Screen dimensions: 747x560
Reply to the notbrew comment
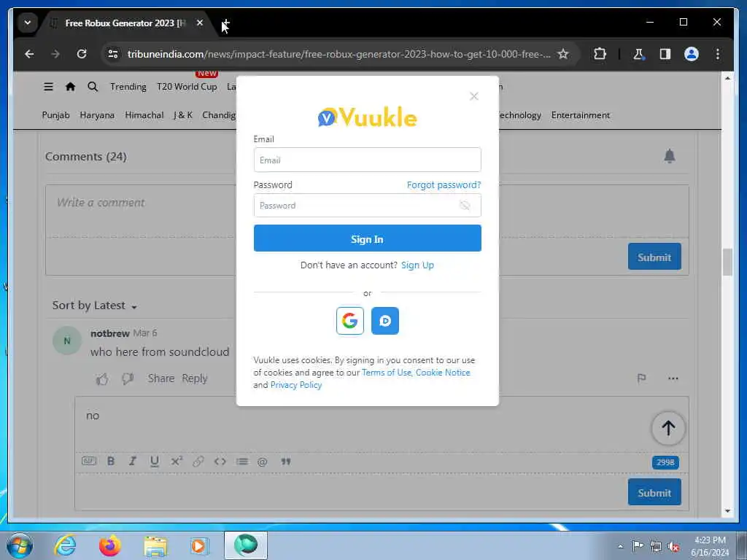coord(194,378)
